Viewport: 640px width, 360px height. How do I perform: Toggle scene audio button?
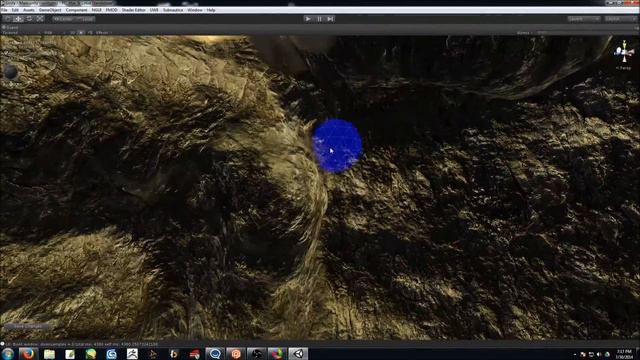89,33
